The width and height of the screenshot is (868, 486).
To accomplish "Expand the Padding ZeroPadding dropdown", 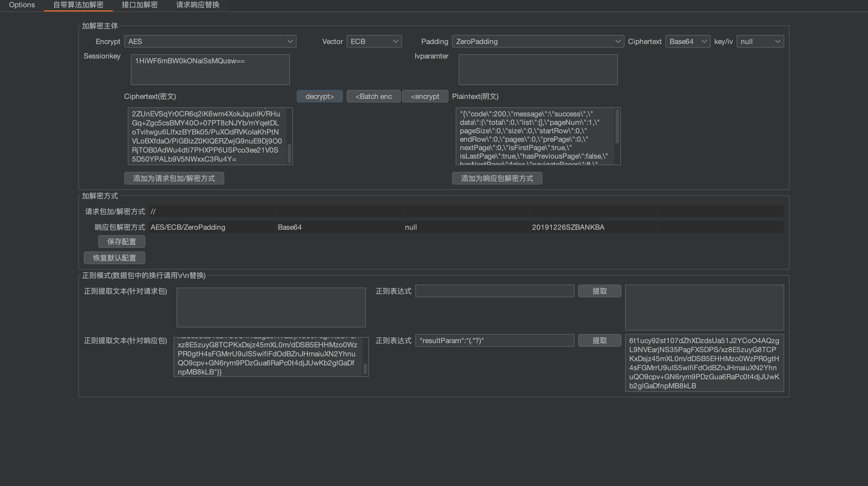I will coord(538,42).
